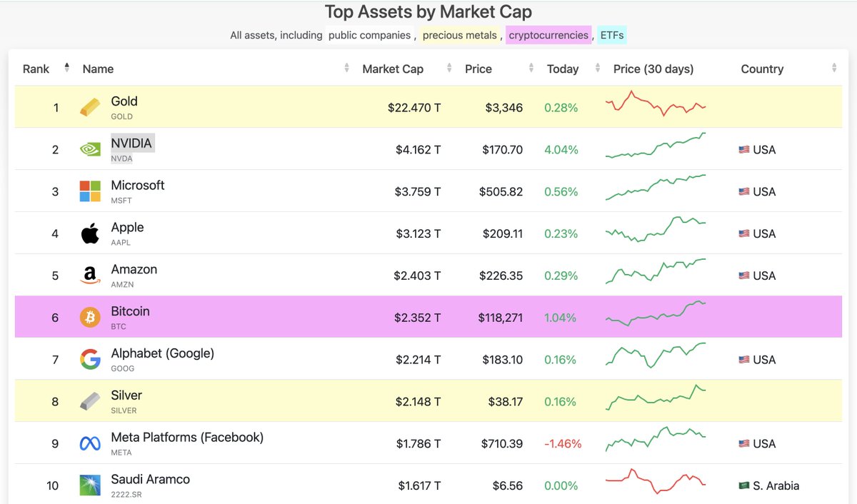The image size is (857, 504).
Task: Open the Gold asset page
Action: click(124, 101)
